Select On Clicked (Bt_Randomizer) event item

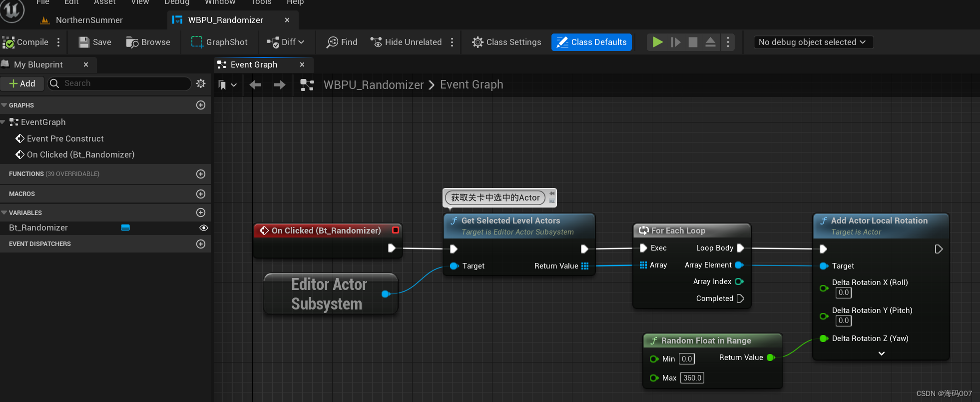click(x=80, y=154)
